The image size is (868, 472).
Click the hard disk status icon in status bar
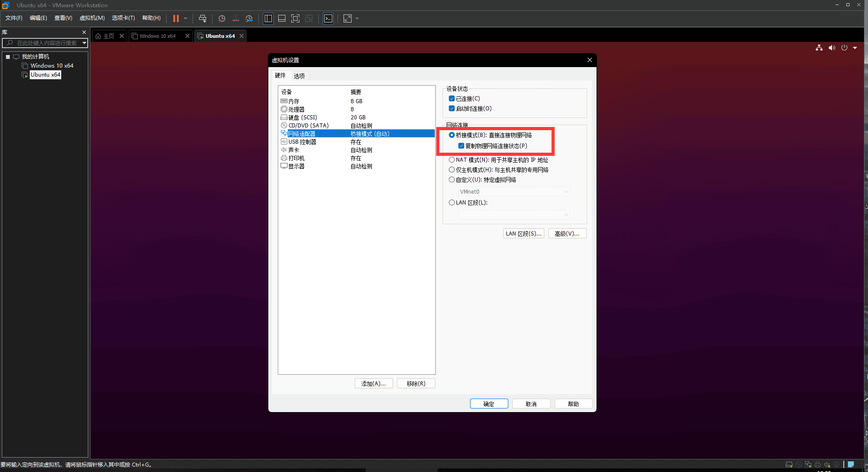[x=789, y=465]
